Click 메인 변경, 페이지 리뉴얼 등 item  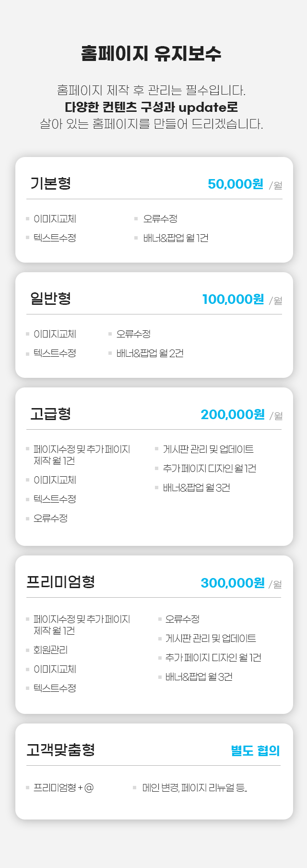195,787
